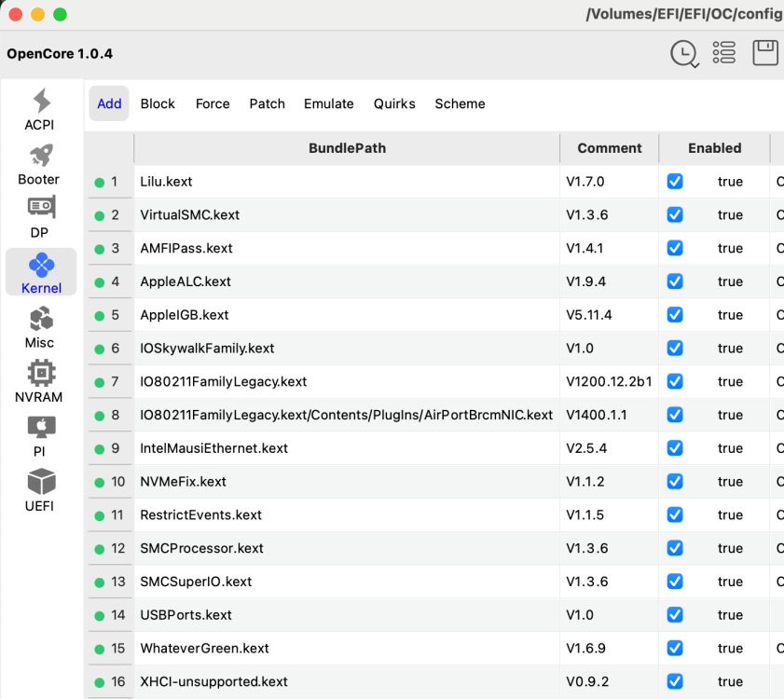The image size is (784, 699).
Task: Select the USBPorts.kext entry
Action: coord(347,614)
